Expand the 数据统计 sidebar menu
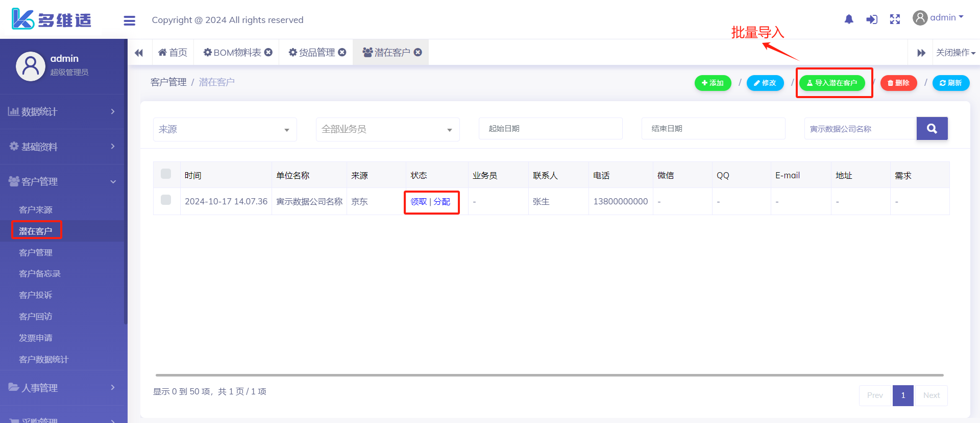This screenshot has width=980, height=423. 62,111
